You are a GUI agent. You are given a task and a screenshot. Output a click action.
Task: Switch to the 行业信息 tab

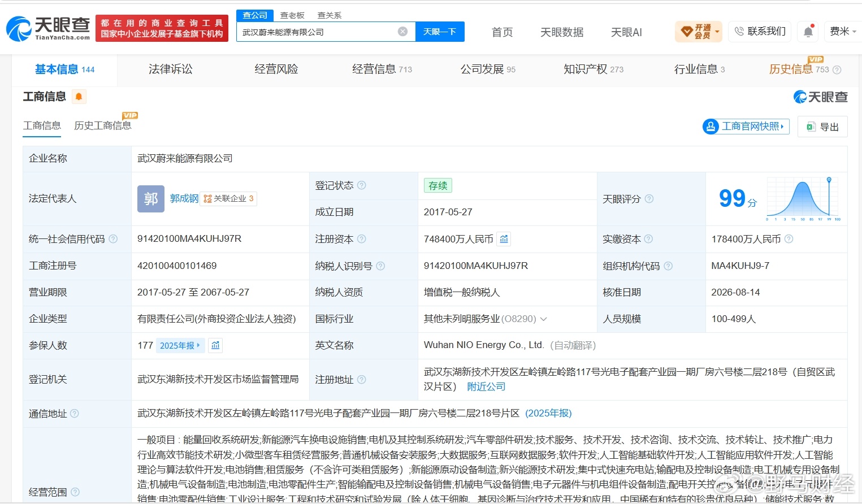click(x=699, y=69)
